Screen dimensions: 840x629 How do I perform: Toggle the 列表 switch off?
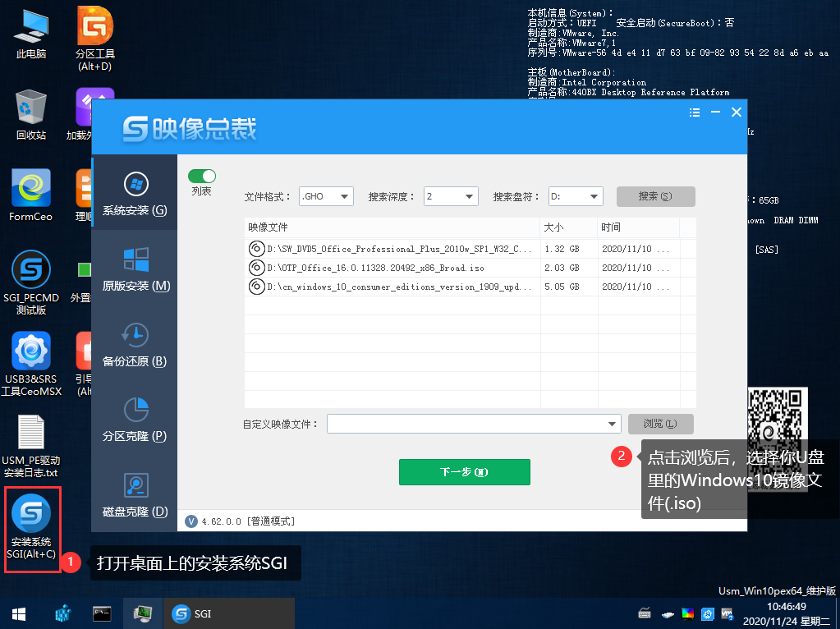pos(202,177)
